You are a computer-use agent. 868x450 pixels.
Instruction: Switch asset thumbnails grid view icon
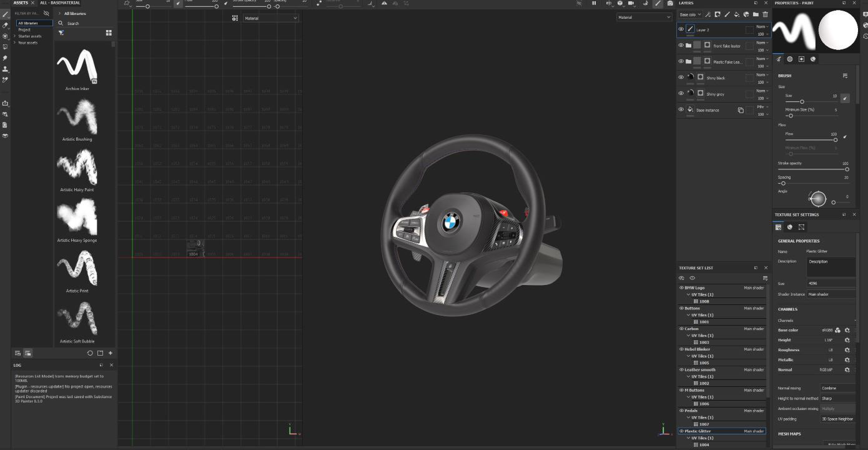[x=109, y=32]
